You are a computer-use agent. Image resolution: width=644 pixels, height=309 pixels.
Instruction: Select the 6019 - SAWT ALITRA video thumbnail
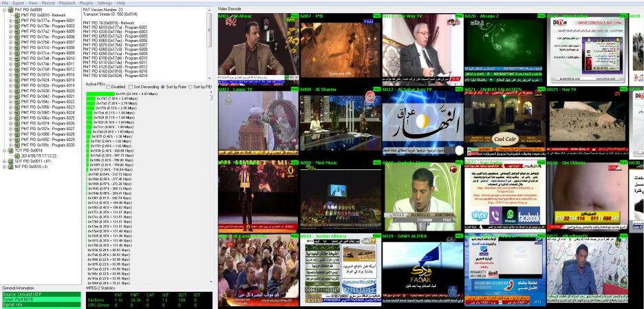(x=422, y=270)
